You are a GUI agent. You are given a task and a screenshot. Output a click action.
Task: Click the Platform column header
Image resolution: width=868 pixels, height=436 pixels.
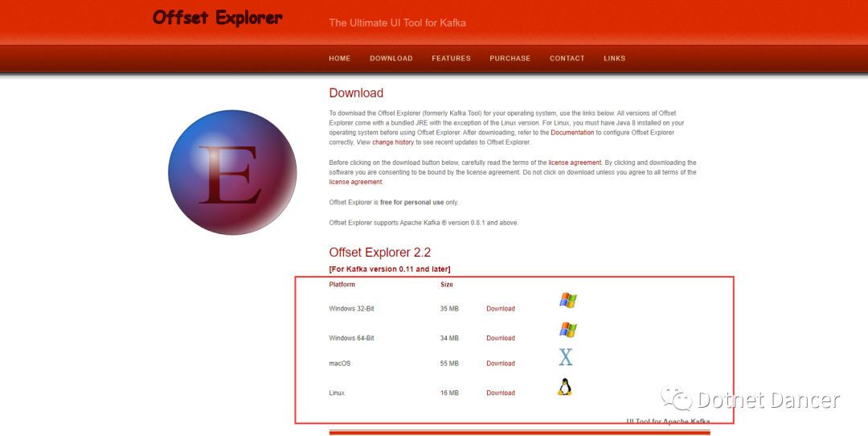342,284
